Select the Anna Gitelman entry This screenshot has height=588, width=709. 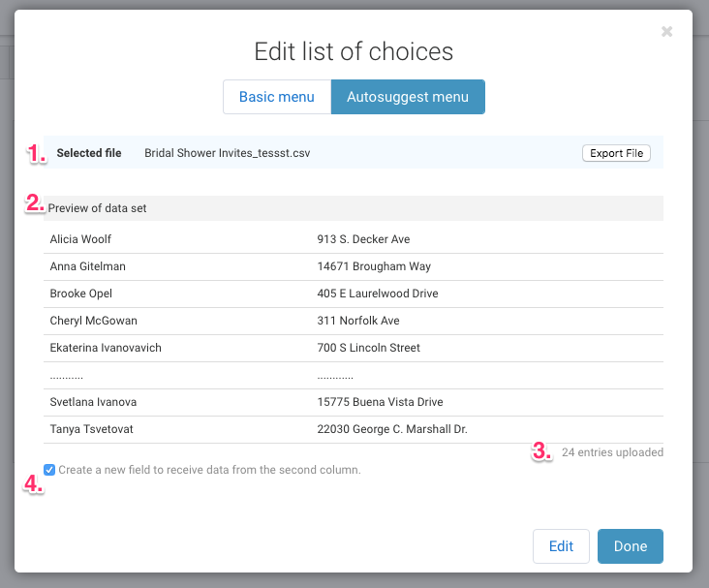(x=87, y=266)
